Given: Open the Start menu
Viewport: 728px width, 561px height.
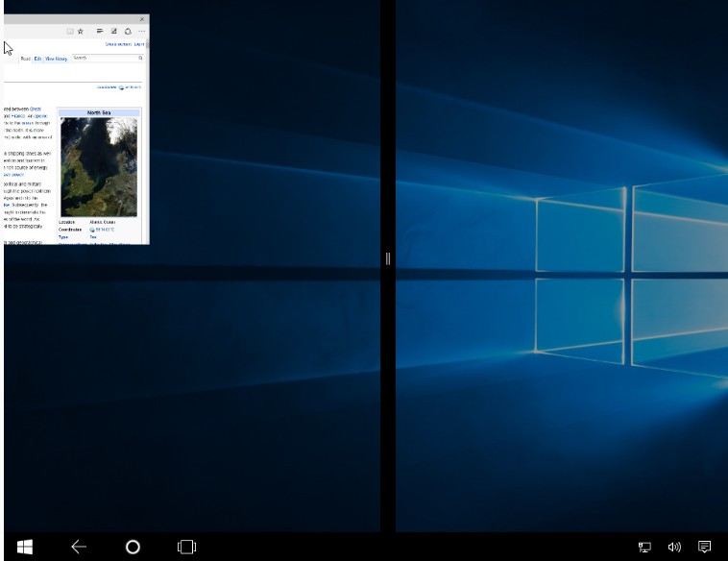Looking at the screenshot, I should [25, 547].
